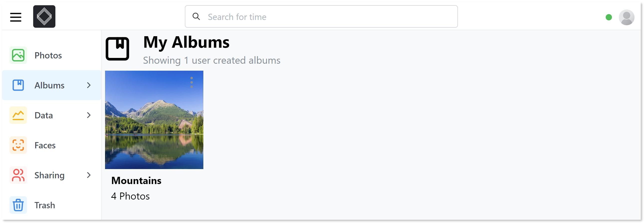This screenshot has height=223, width=644.
Task: Toggle the sidebar with the hamburger menu
Action: 15,17
